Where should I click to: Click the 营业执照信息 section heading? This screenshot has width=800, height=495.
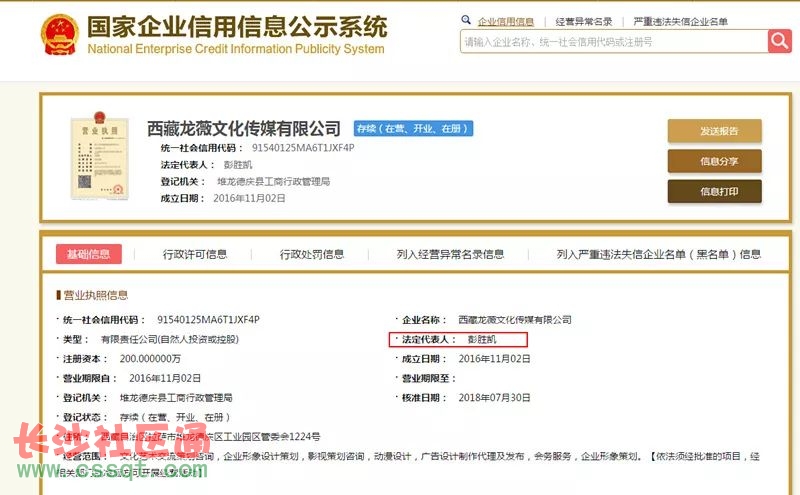95,295
